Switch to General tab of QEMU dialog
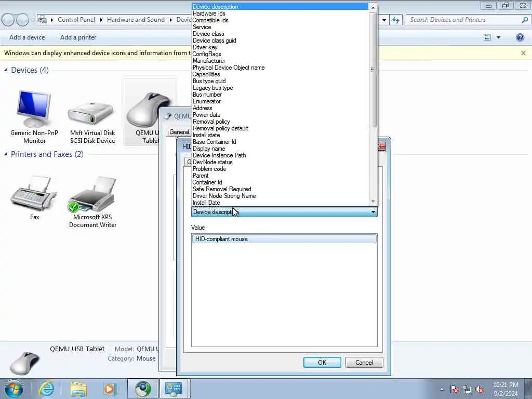 pos(179,132)
